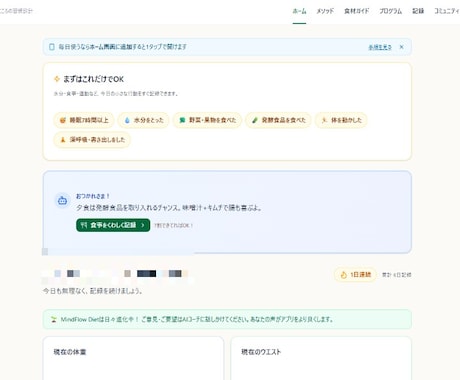Open the 現在のウエスト card
The image size is (460, 380).
(321, 358)
